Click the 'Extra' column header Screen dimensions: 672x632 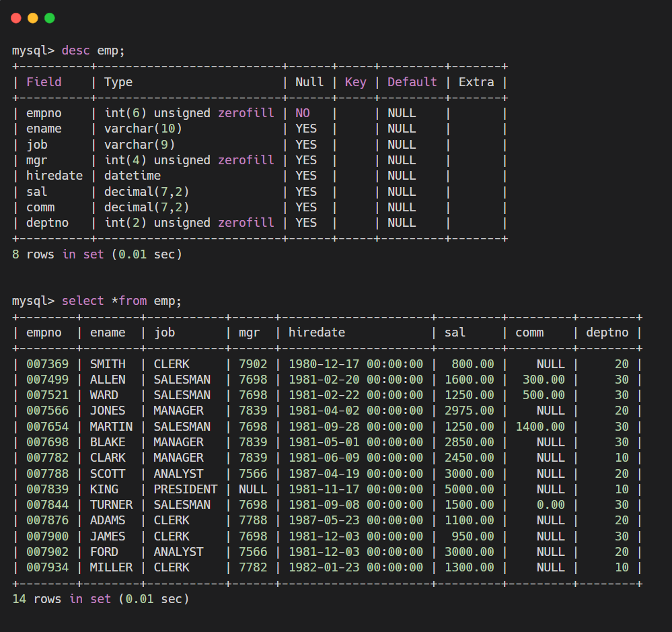pos(476,82)
